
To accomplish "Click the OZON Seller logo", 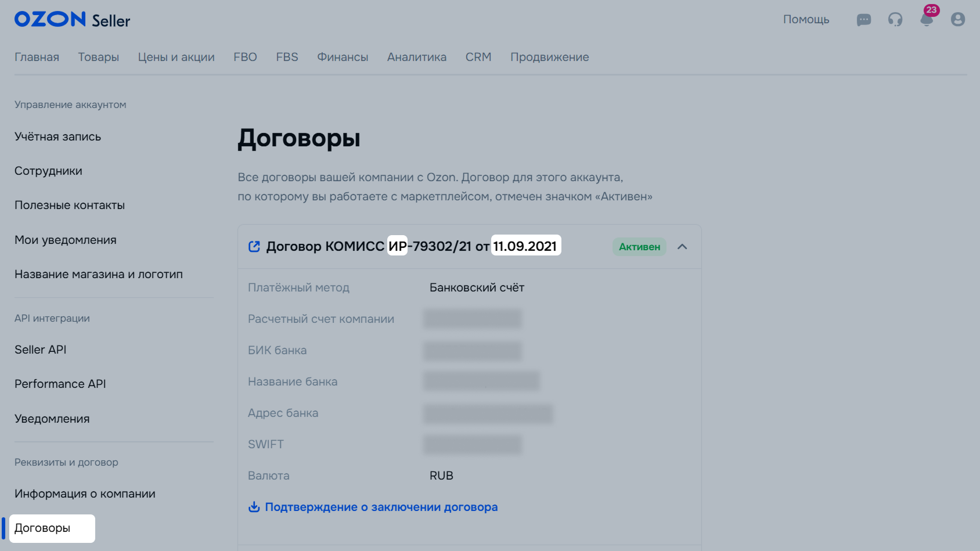I will (x=72, y=20).
